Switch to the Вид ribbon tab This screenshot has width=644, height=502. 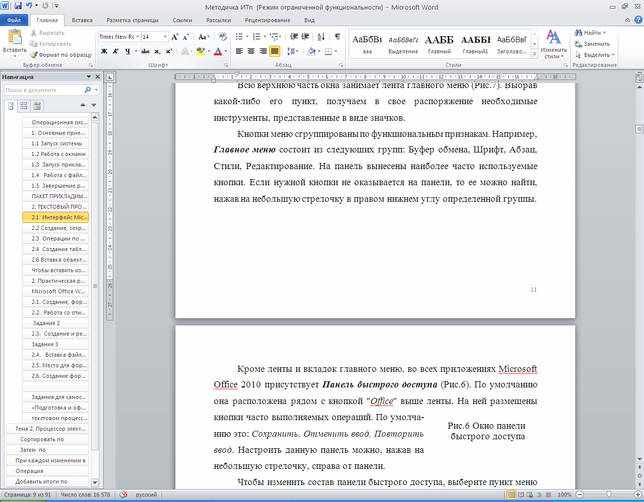click(x=309, y=20)
